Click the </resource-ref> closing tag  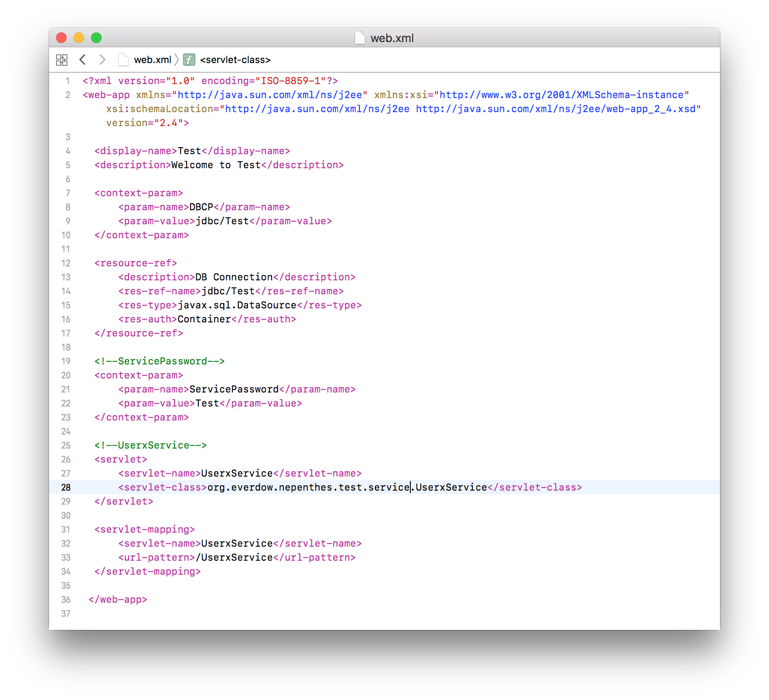[139, 333]
